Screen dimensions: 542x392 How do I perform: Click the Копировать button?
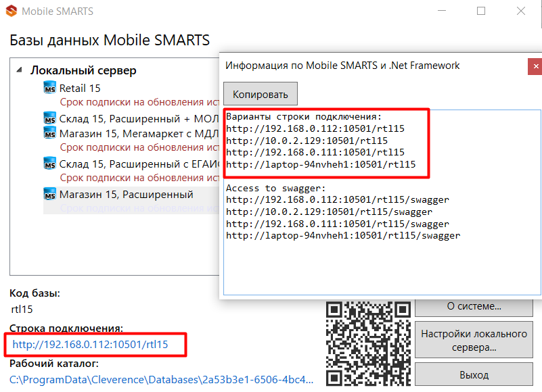pos(261,94)
